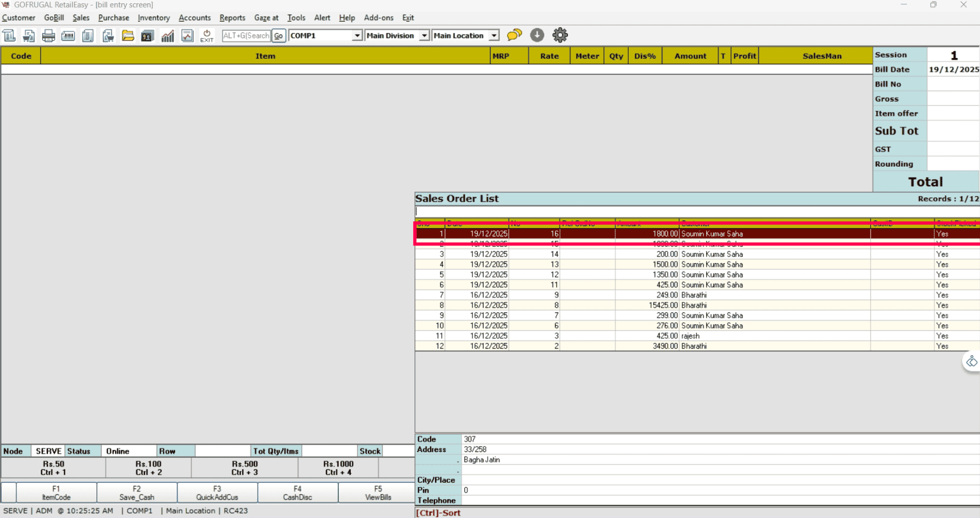Image resolution: width=980 pixels, height=518 pixels.
Task: Select the order with amount 299.00
Action: click(x=697, y=316)
